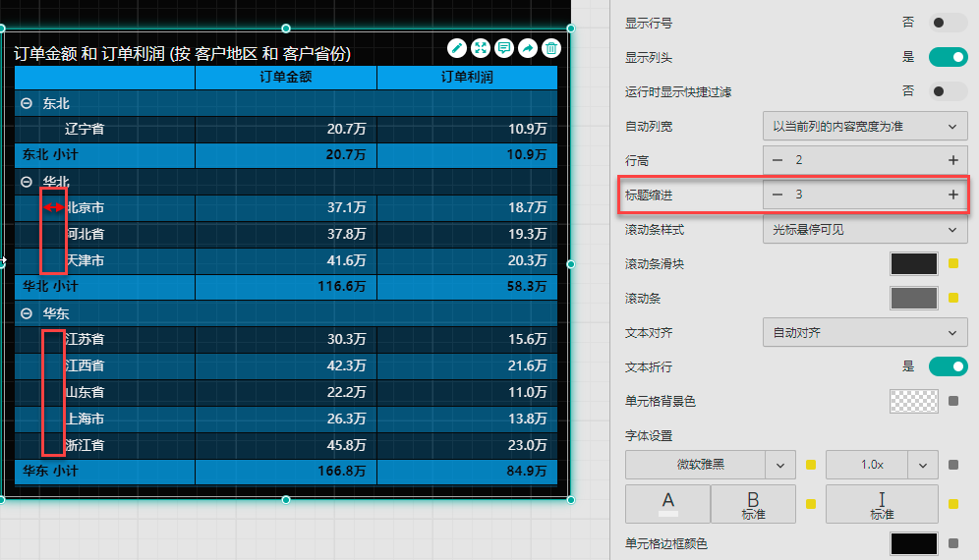Collapse the 东北 group with its minus icon
Image resolution: width=979 pixels, height=560 pixels.
pyautogui.click(x=27, y=103)
